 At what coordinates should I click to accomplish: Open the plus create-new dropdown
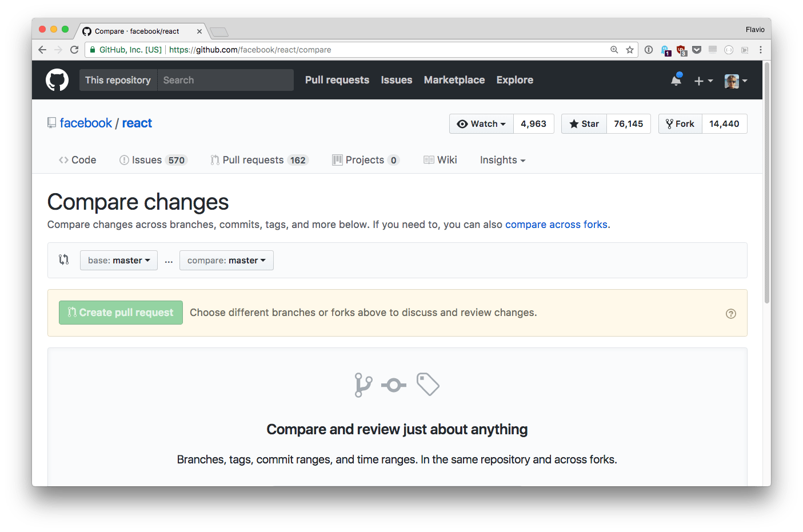703,81
